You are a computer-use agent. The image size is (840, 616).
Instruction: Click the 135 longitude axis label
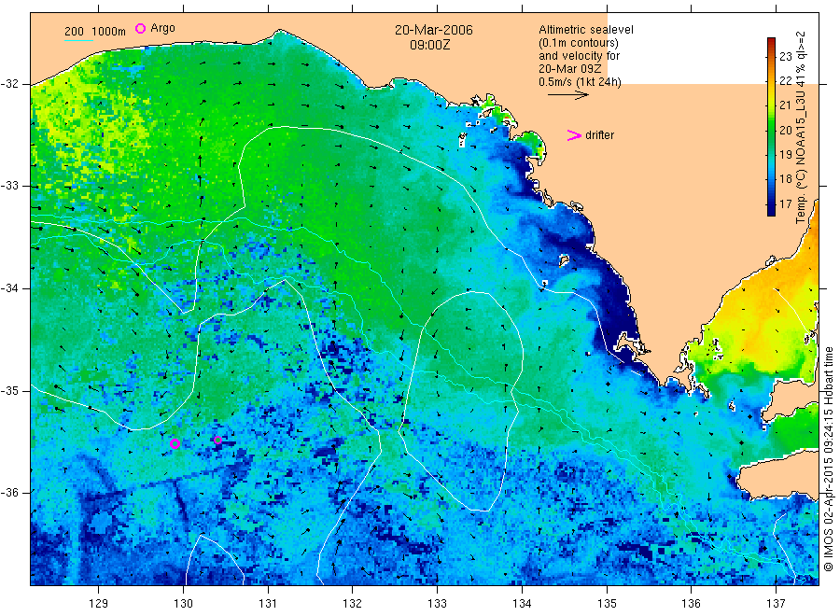(607, 604)
